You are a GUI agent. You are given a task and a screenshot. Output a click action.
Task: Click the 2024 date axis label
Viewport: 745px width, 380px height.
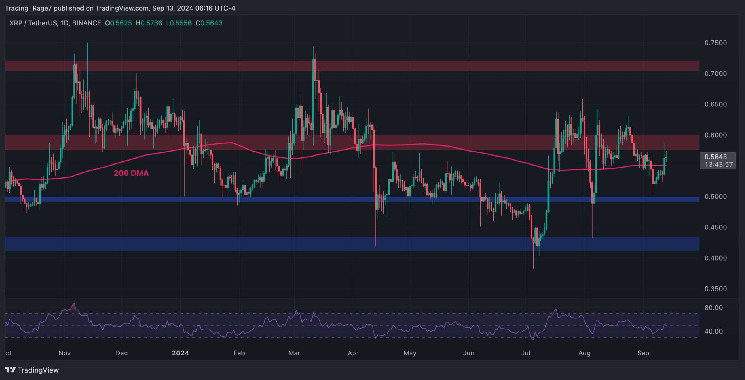pyautogui.click(x=180, y=353)
